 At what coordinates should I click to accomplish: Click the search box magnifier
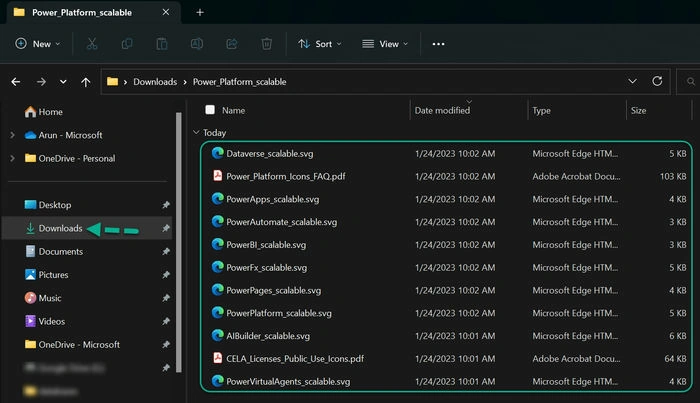[x=691, y=82]
